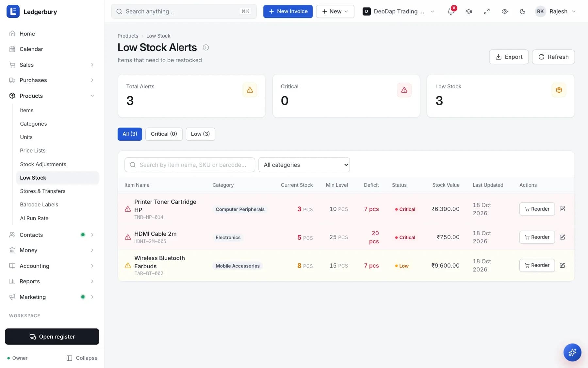This screenshot has width=588, height=368.
Task: Click Low Stock card box icon
Action: pyautogui.click(x=559, y=90)
